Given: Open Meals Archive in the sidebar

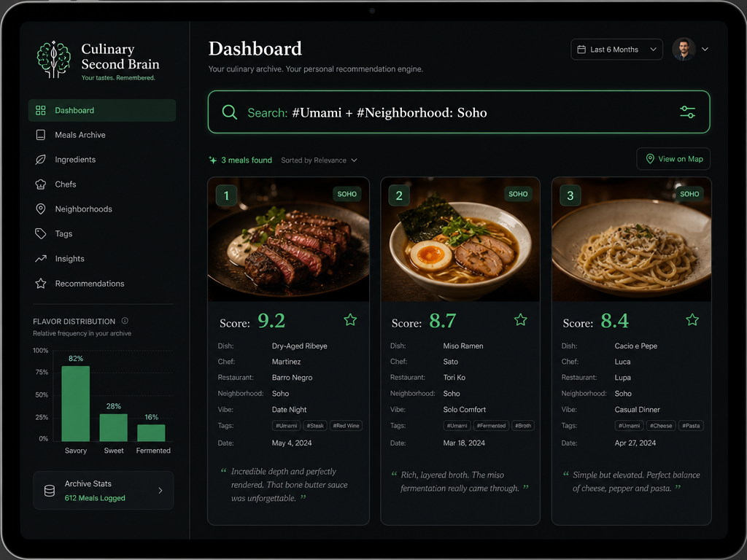Looking at the screenshot, I should pyautogui.click(x=102, y=135).
